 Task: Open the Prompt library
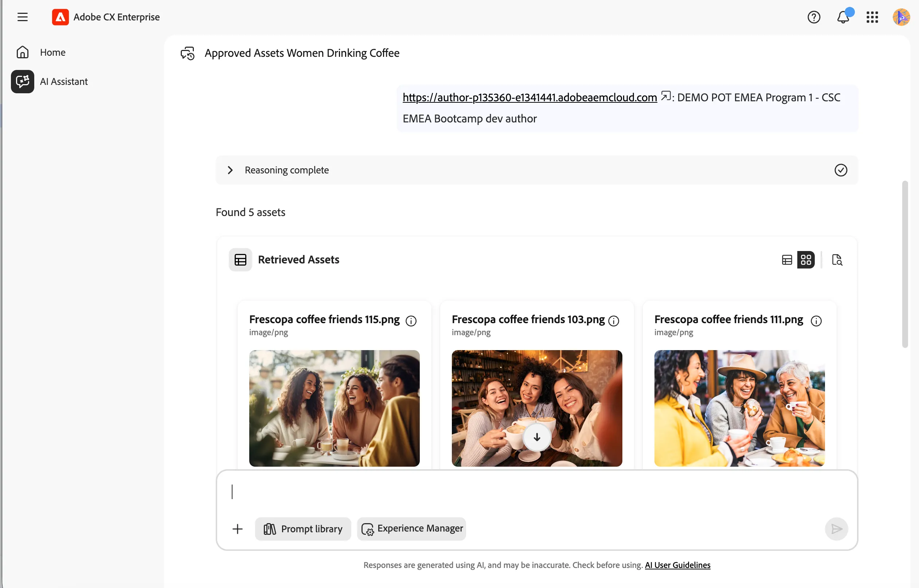(x=303, y=529)
